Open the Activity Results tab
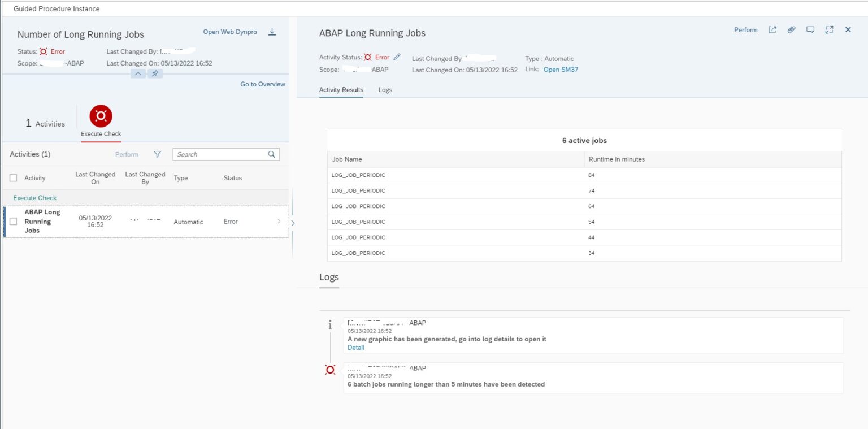Viewport: 868px width, 429px height. 341,89
